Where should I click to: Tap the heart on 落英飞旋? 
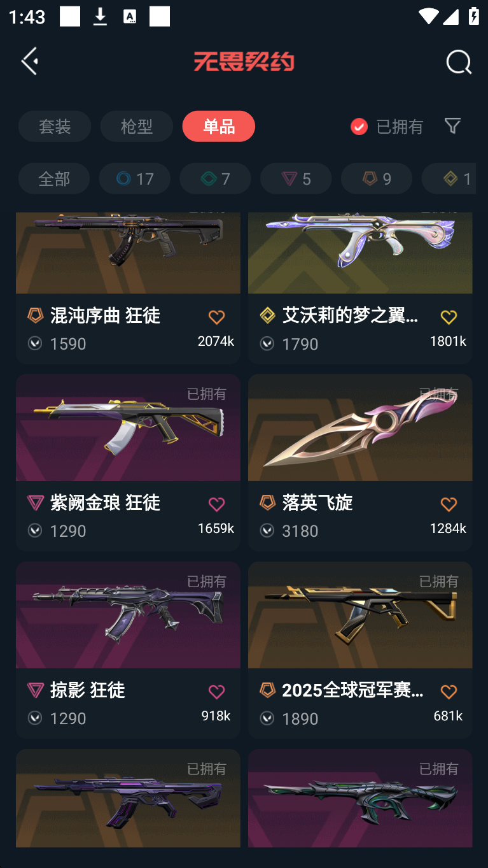[x=449, y=504]
